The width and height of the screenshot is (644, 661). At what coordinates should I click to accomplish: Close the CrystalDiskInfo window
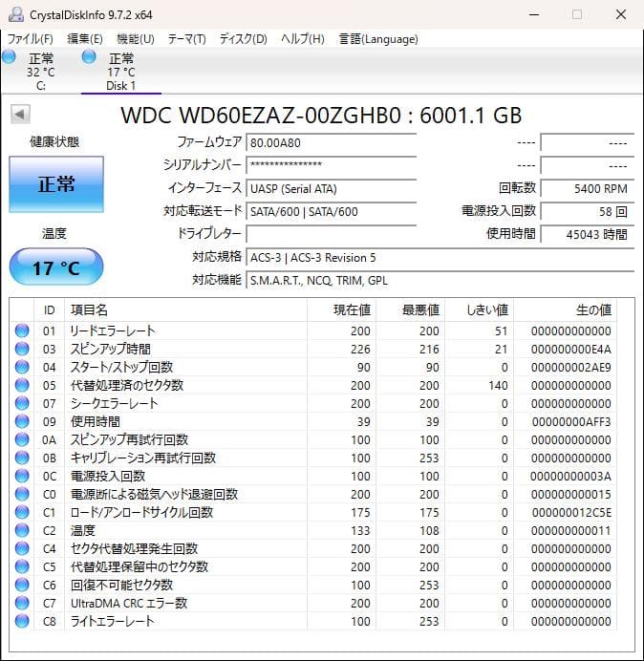(x=621, y=14)
